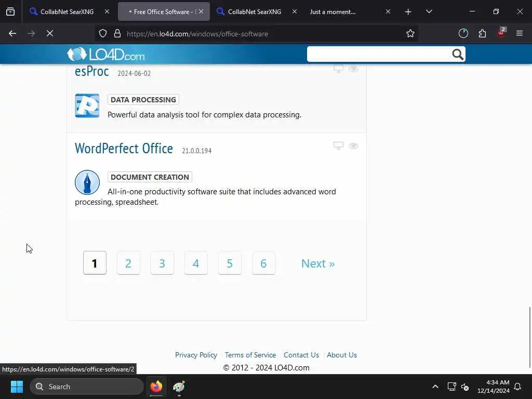Bookmark this page with the star

[410, 34]
